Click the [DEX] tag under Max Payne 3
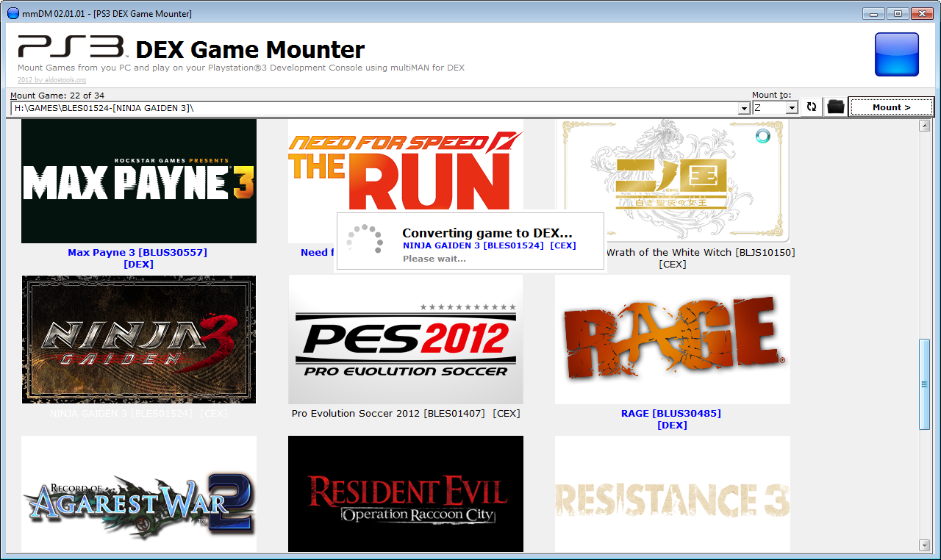941x560 pixels. coord(139,264)
